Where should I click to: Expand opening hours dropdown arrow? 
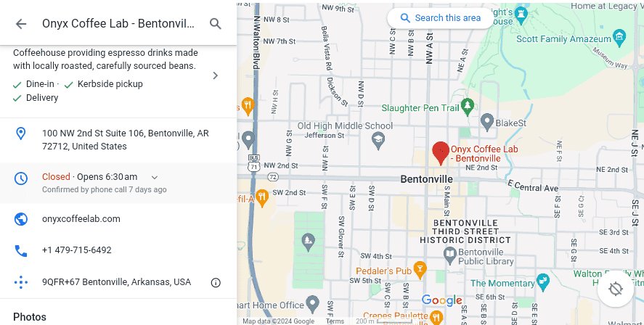[155, 178]
